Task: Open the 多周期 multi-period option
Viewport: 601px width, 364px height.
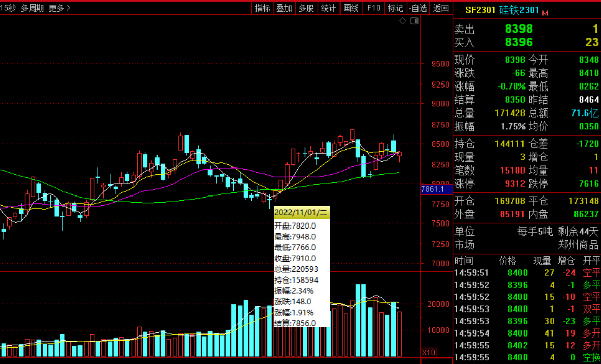Action: [x=32, y=8]
